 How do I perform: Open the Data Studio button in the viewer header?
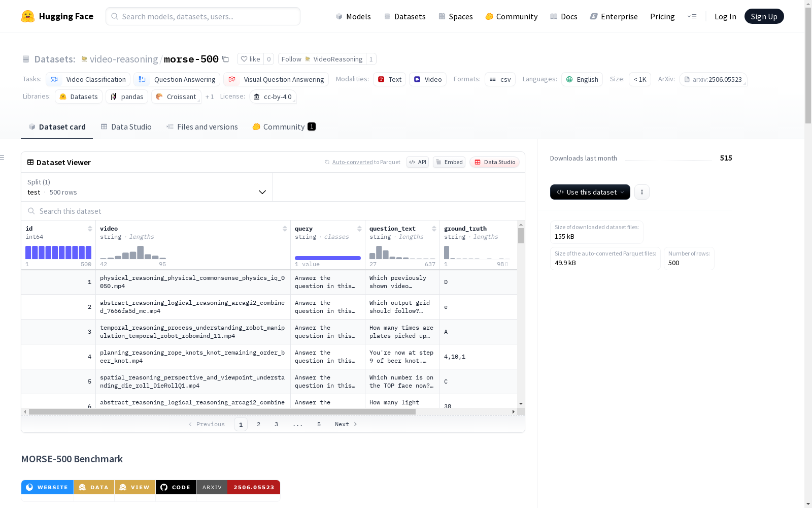tap(495, 162)
